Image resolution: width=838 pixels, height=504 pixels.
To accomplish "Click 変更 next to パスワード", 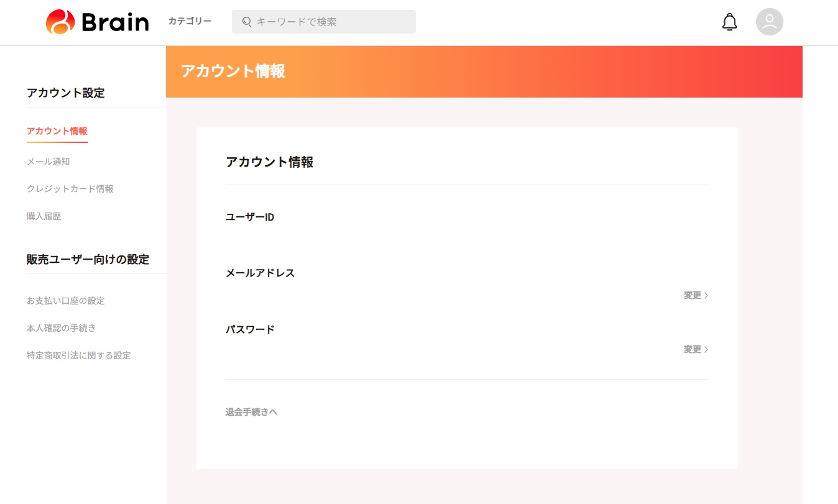I will click(x=693, y=349).
